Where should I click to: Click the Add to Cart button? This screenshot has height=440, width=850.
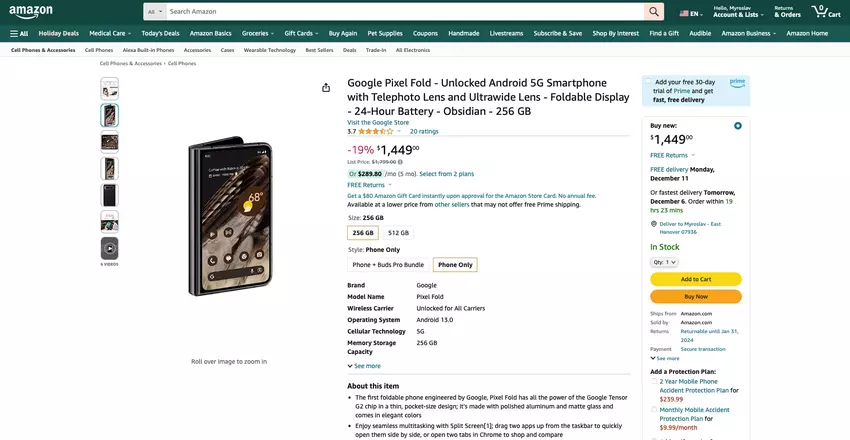(695, 279)
